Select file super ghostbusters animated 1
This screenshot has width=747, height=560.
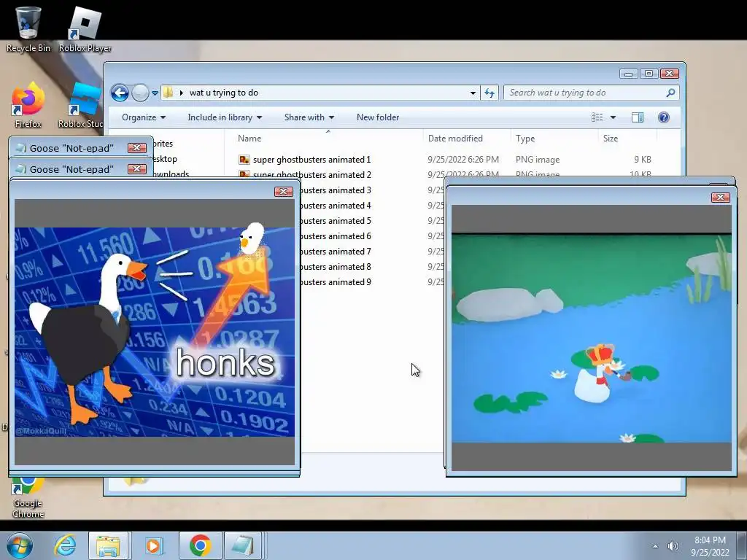(x=311, y=160)
